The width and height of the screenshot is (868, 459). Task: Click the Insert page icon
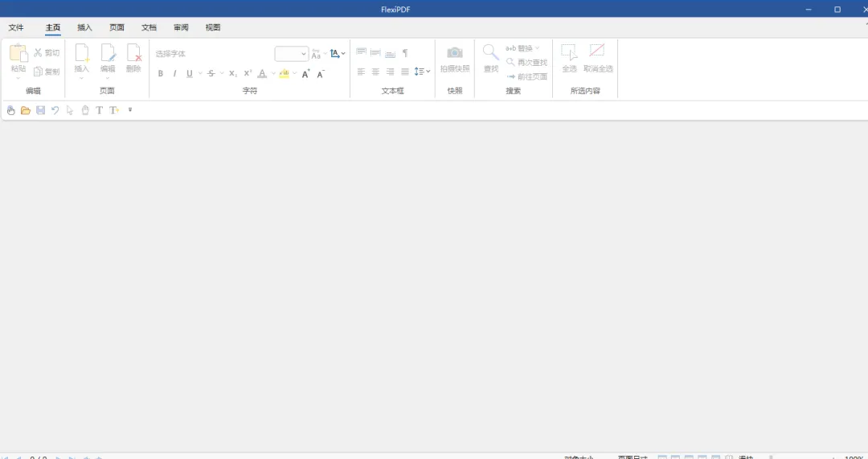point(82,52)
